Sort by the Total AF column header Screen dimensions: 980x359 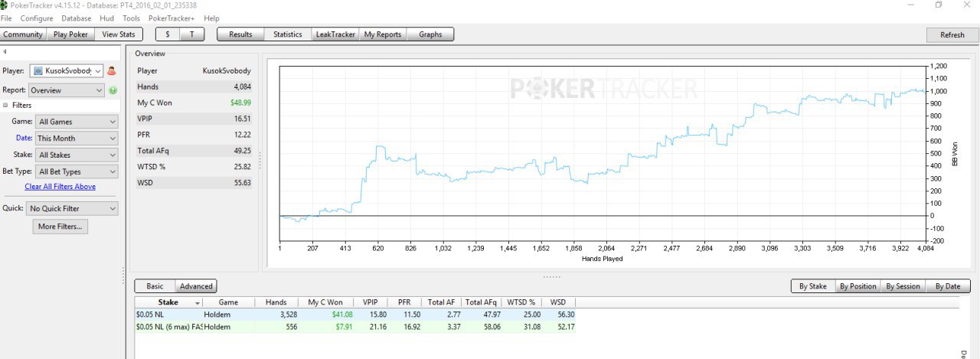click(441, 303)
